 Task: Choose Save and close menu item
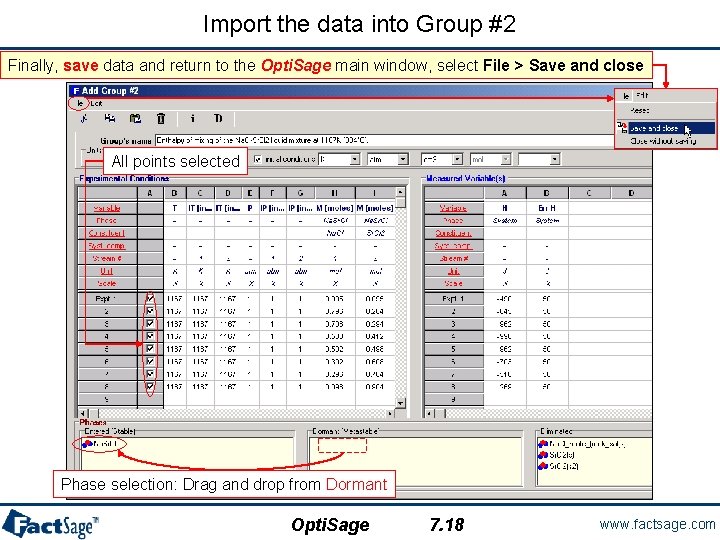point(671,128)
